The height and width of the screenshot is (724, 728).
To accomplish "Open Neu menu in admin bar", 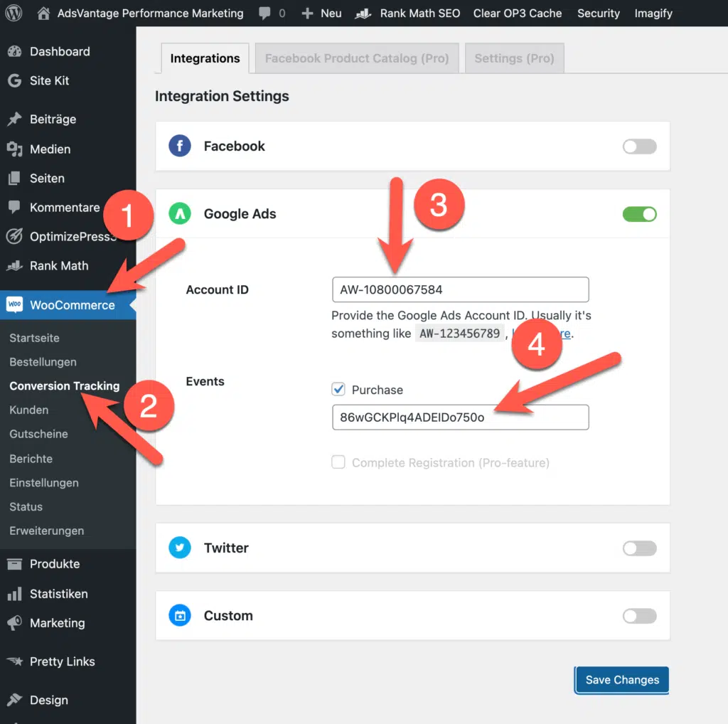I will [x=331, y=14].
